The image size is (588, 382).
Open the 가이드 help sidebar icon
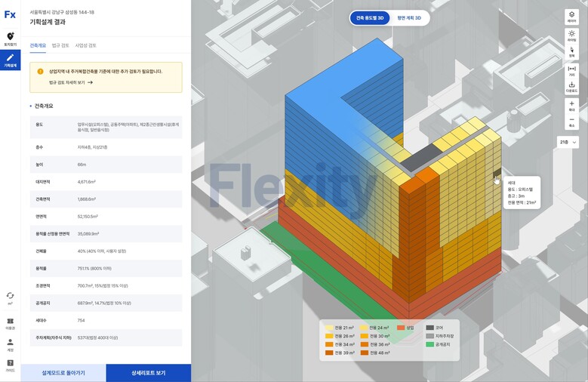click(x=10, y=365)
